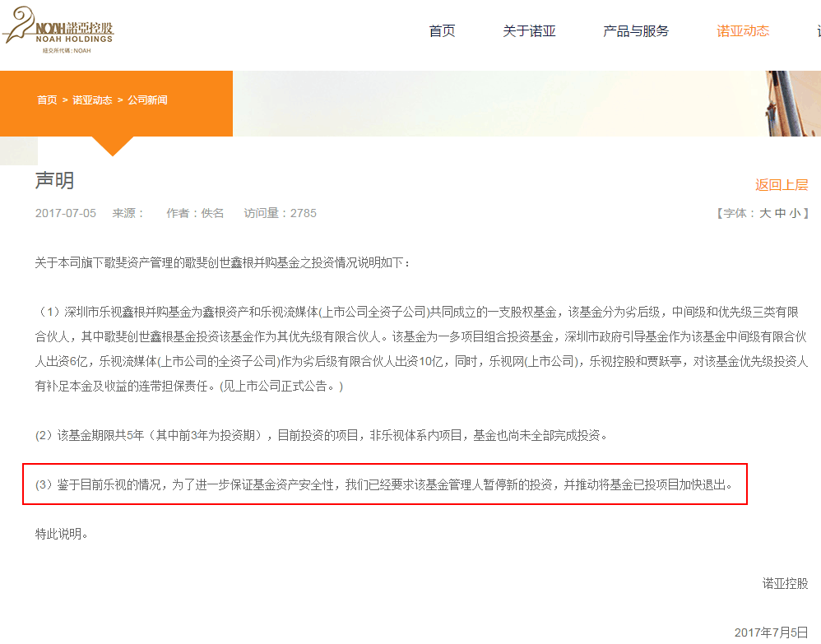Image resolution: width=821 pixels, height=644 pixels.
Task: Click the header banner image on the right
Action: 526,103
